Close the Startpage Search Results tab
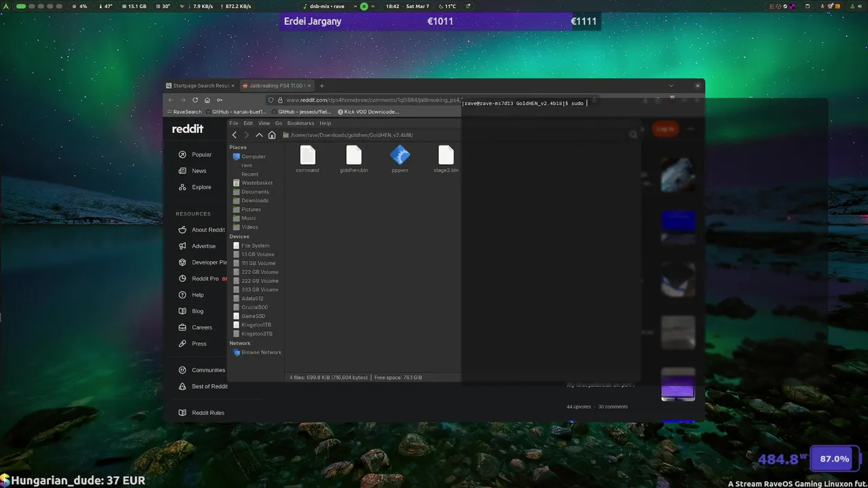Image resolution: width=868 pixels, height=488 pixels. [233, 86]
